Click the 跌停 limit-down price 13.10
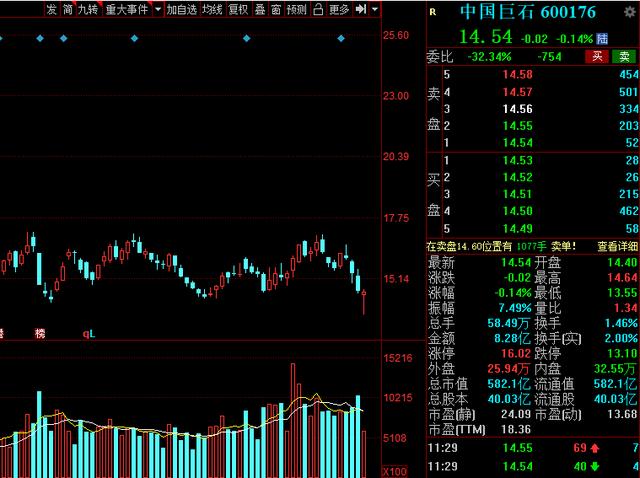Viewport: 640px width, 478px height. click(622, 353)
